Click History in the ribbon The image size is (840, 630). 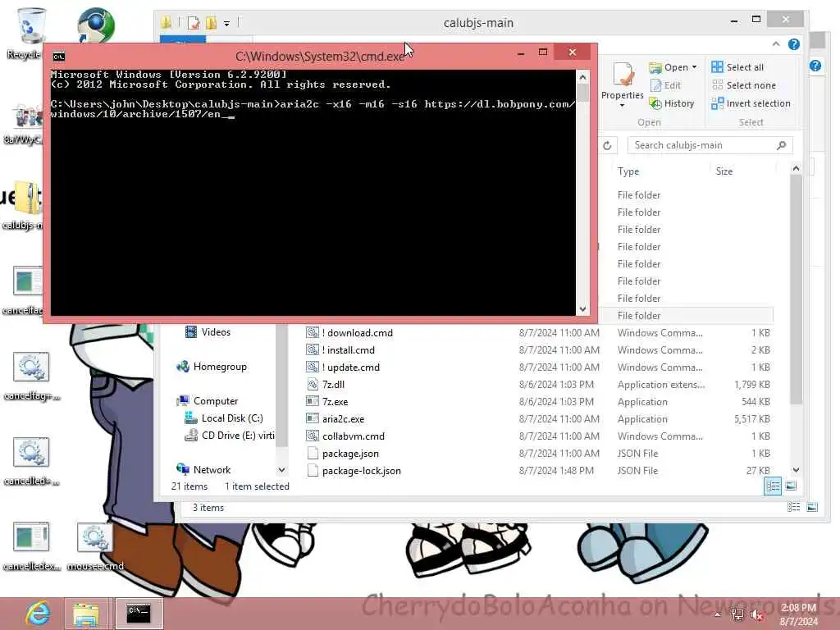pos(672,103)
